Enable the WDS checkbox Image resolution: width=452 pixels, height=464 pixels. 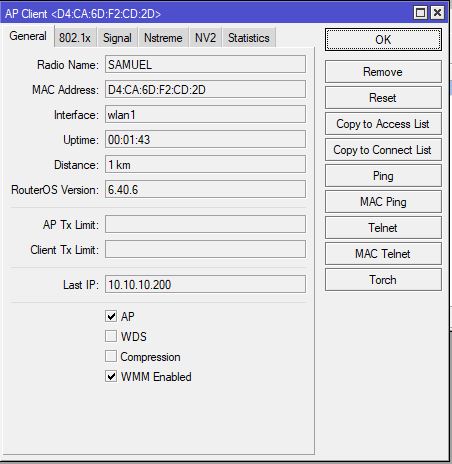pos(111,336)
